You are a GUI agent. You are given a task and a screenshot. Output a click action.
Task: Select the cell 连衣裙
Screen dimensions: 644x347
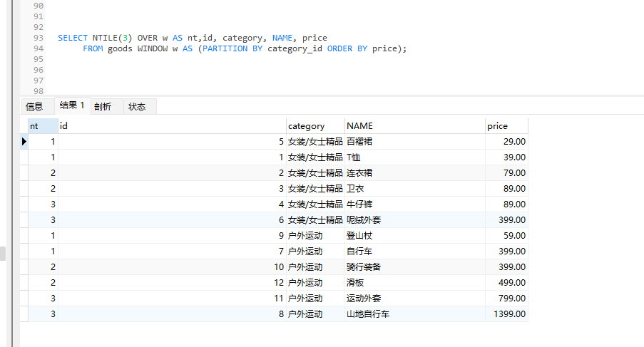click(415, 172)
